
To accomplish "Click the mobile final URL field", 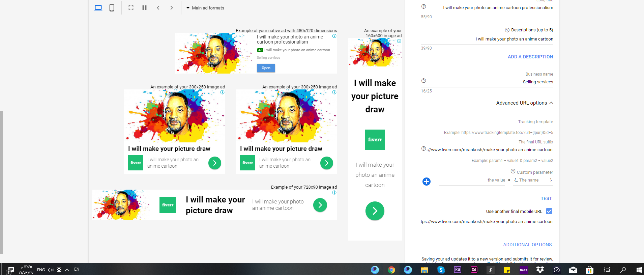I will pyautogui.click(x=487, y=222).
